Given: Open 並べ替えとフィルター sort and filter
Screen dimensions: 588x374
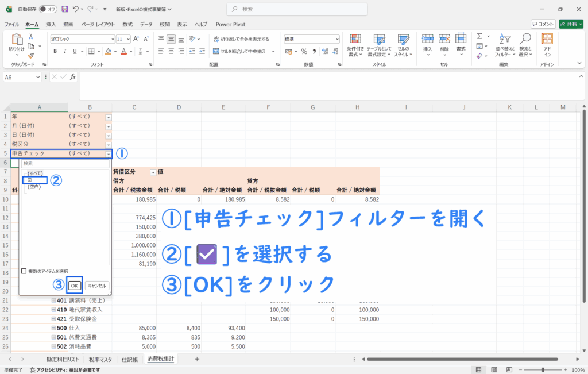Looking at the screenshot, I should (504, 45).
